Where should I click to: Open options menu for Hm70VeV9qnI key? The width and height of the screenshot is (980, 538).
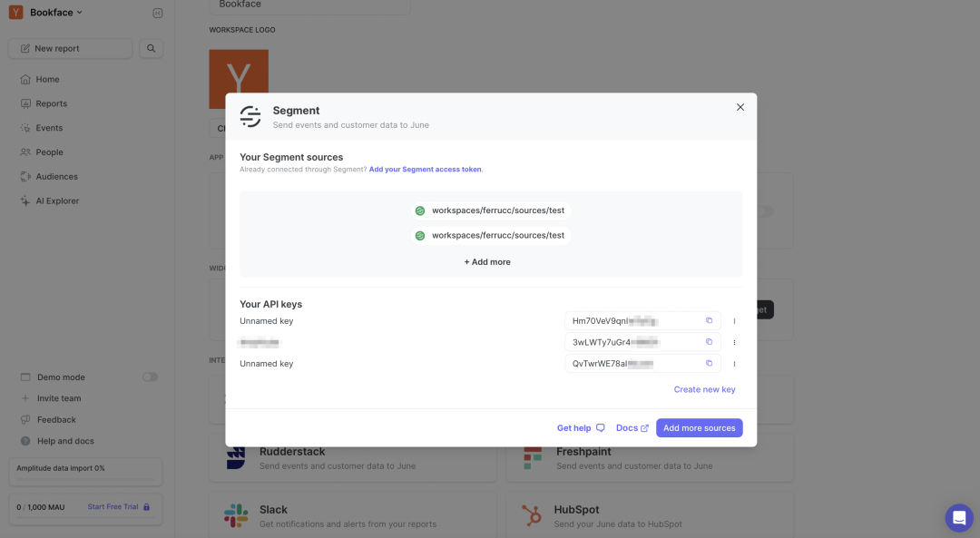[x=734, y=321]
